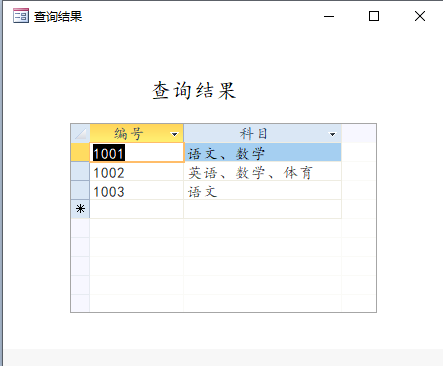The width and height of the screenshot is (443, 366).
Task: Click the cell containing 1001
Action: pos(137,153)
